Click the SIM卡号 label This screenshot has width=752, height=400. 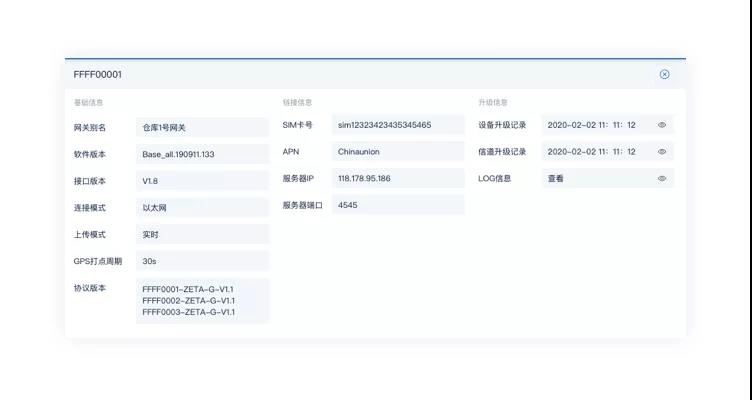tap(297, 125)
